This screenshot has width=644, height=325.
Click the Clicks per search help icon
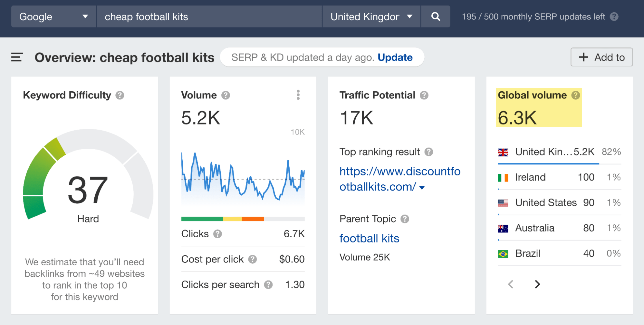click(269, 284)
